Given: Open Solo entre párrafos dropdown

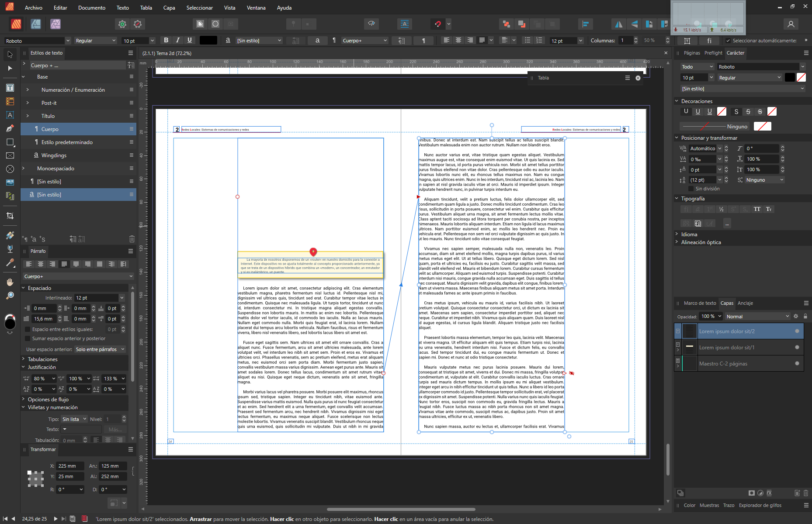Looking at the screenshot, I should pyautogui.click(x=100, y=349).
